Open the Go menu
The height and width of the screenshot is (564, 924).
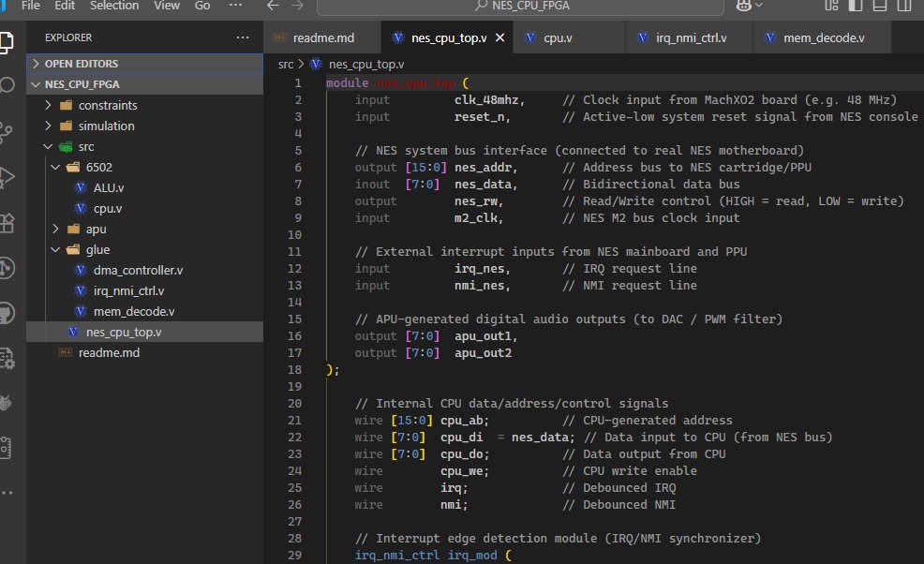[202, 6]
